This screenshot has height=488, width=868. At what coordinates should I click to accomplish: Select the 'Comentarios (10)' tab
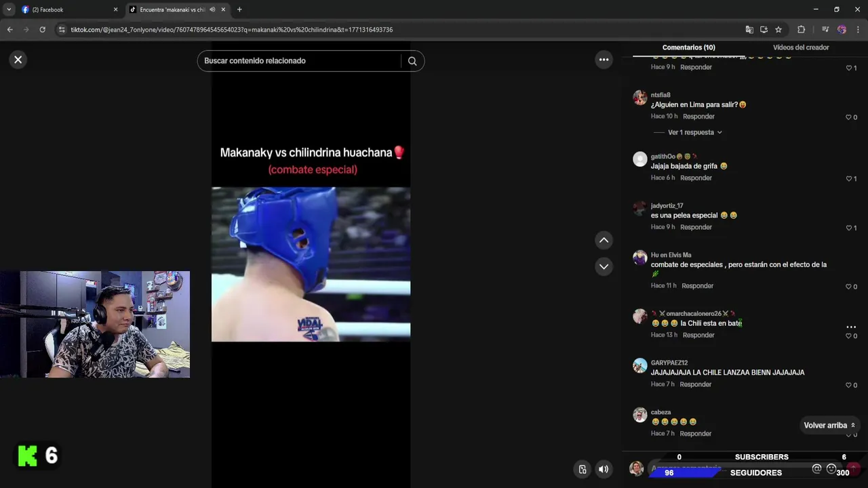point(688,47)
